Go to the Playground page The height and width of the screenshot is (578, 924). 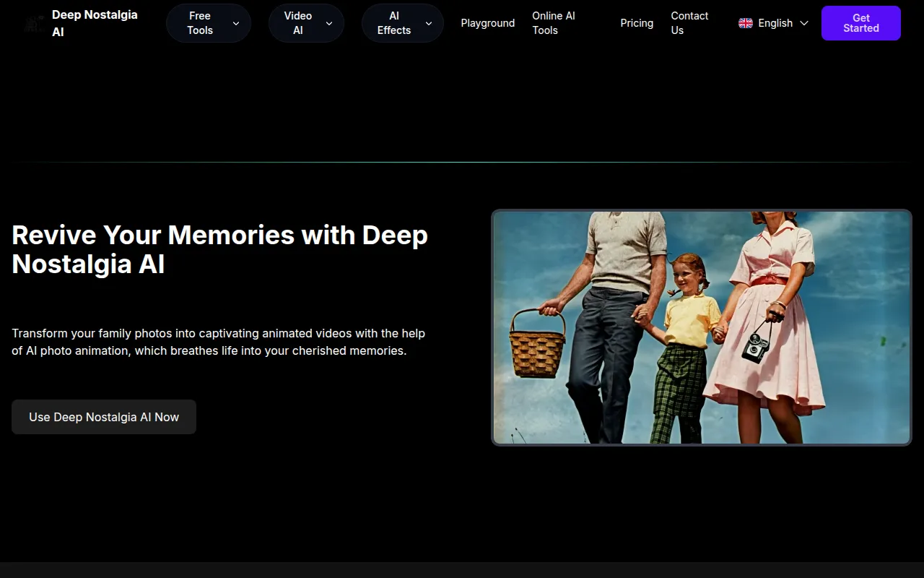487,23
